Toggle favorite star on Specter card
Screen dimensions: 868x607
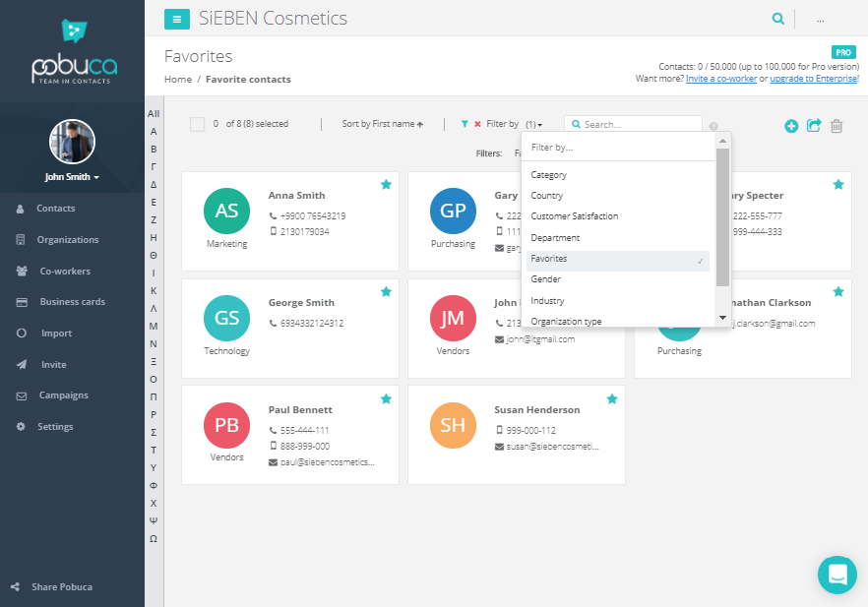[838, 185]
